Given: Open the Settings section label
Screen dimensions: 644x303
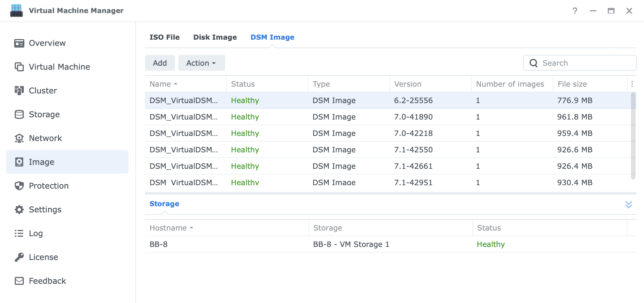Looking at the screenshot, I should point(45,210).
